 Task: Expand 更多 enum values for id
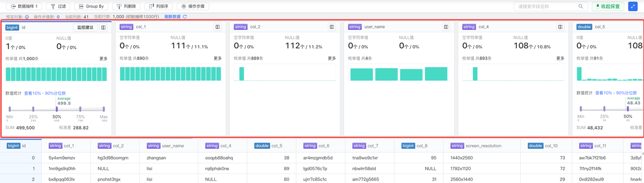point(104,58)
